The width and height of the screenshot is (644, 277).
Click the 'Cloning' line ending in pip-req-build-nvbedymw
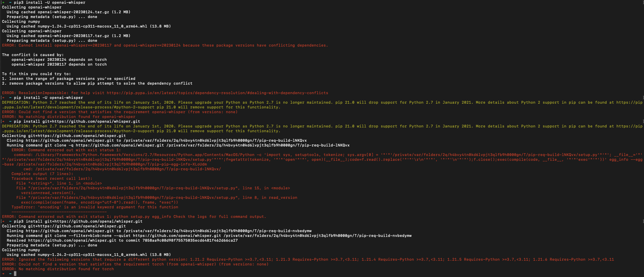pos(159,231)
